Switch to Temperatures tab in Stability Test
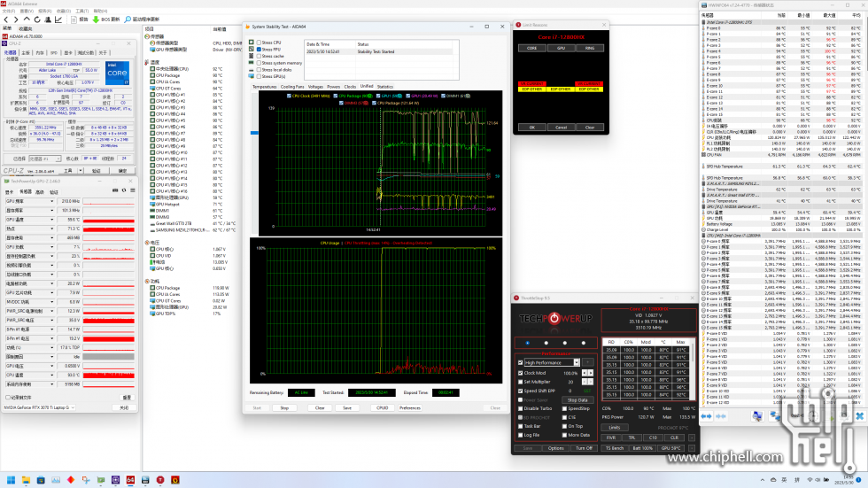The image size is (868, 488). click(264, 87)
